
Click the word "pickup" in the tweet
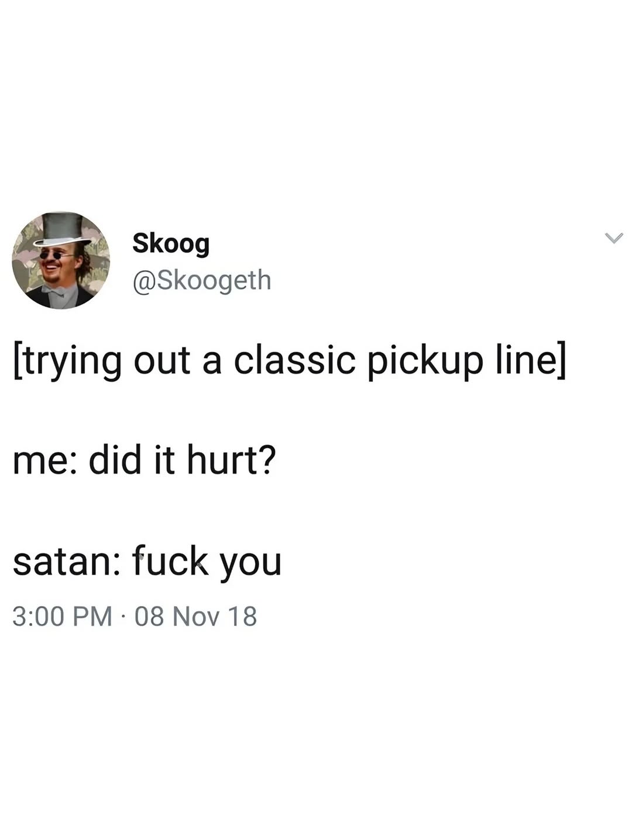point(425,360)
